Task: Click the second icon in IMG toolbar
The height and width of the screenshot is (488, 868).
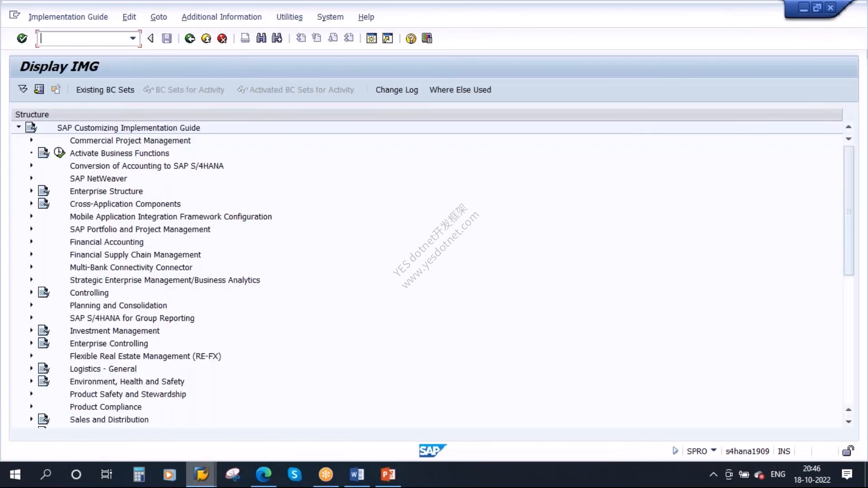Action: [39, 89]
